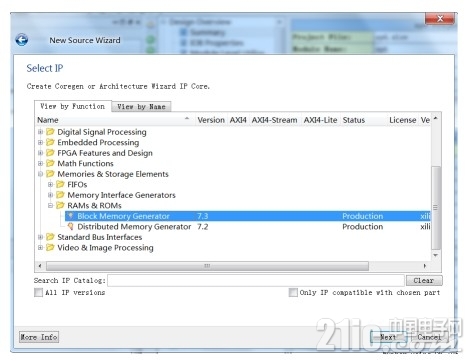
Task: Expand the Math Functions tree node
Action: pos(40,163)
